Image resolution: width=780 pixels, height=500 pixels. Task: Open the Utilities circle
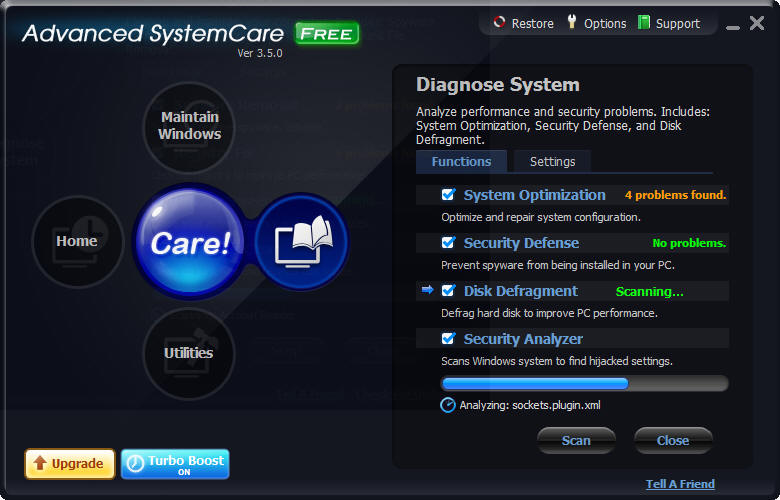pyautogui.click(x=189, y=353)
